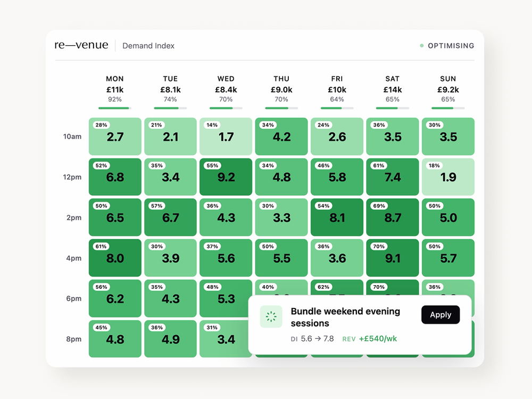The height and width of the screenshot is (399, 532).
Task: Open Thursday 10am cell showing 4.2
Action: 281,136
